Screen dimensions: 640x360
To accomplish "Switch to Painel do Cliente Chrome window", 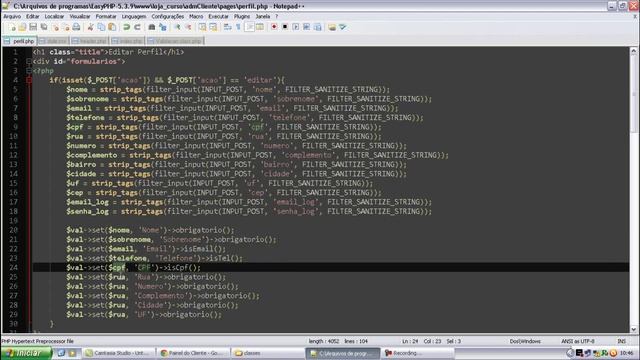I will (x=193, y=353).
